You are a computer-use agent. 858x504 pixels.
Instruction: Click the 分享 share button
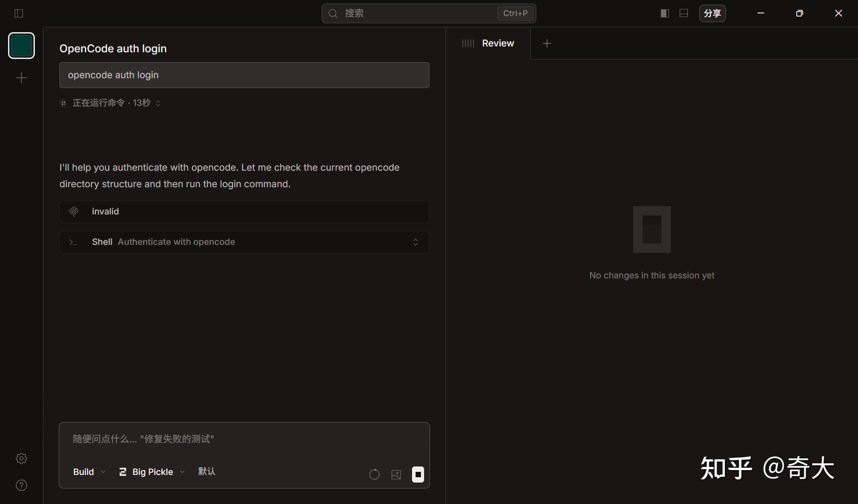click(712, 13)
